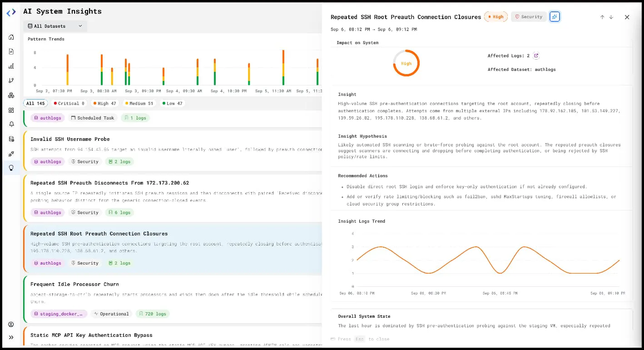The image size is (644, 350).
Task: Open the user account icon in sidebar
Action: [x=11, y=325]
